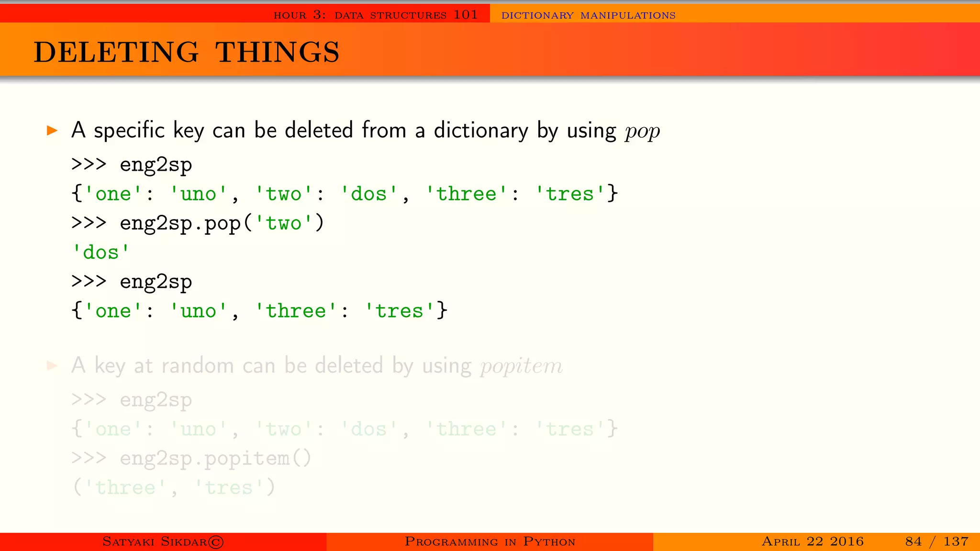The image size is (980, 551).
Task: Click the page counter '84 / 137'
Action: click(x=937, y=541)
